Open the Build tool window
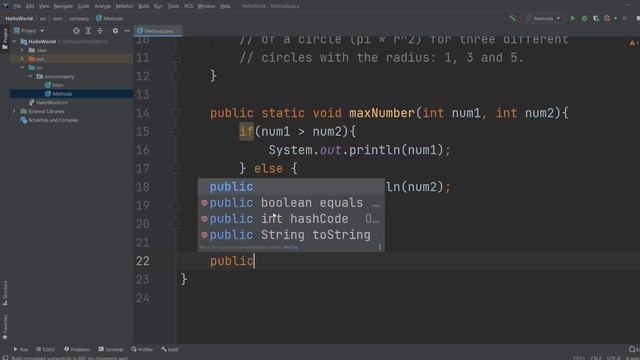The image size is (640, 360). [x=169, y=349]
